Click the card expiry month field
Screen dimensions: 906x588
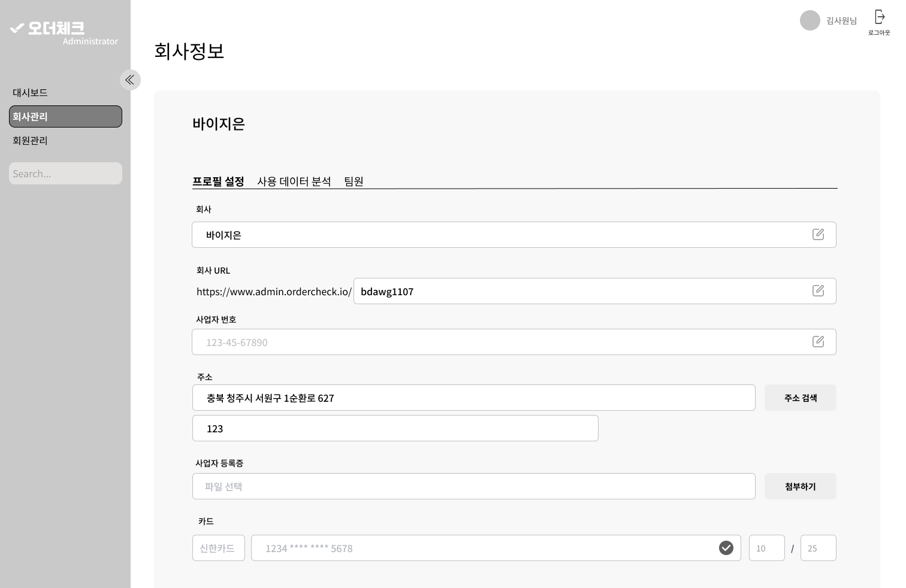coord(766,548)
